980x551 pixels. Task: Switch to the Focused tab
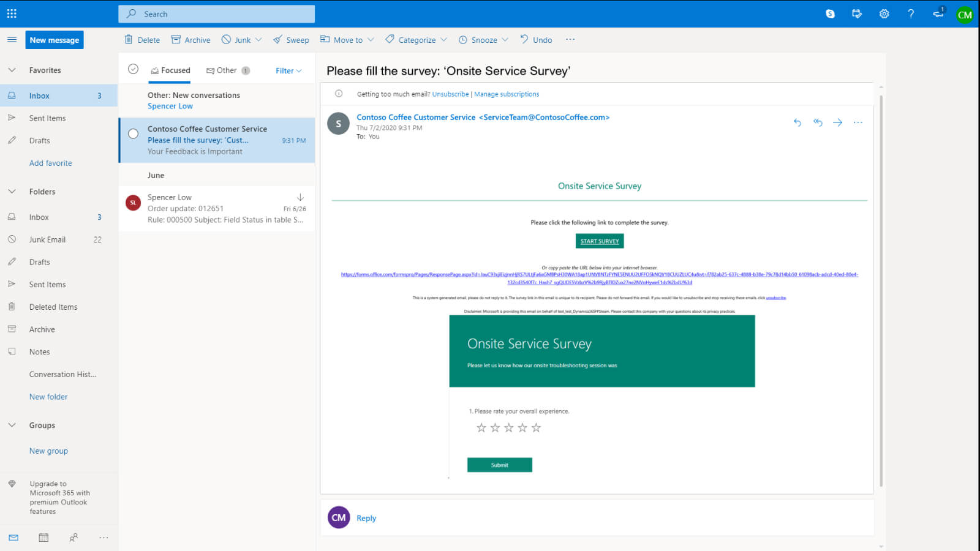click(170, 70)
